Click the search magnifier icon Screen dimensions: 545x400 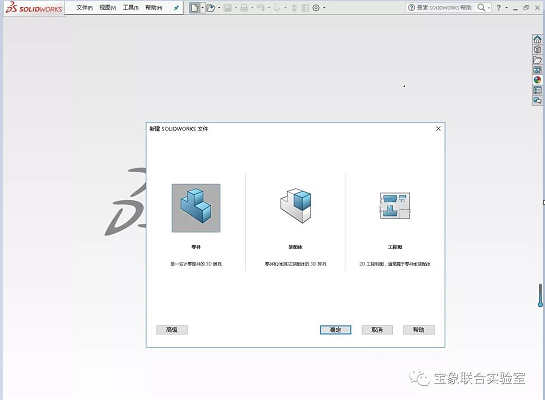click(x=481, y=7)
